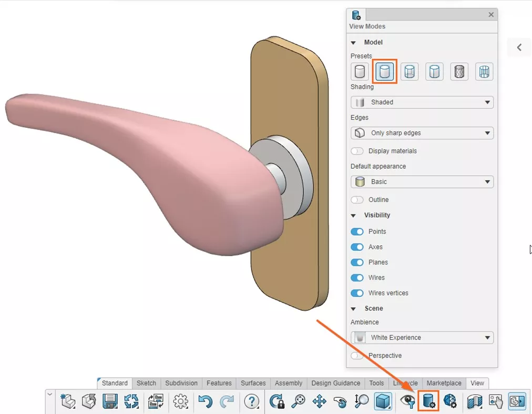This screenshot has height=414, width=532.
Task: Click the Pan four-arrow icon
Action: click(x=319, y=401)
